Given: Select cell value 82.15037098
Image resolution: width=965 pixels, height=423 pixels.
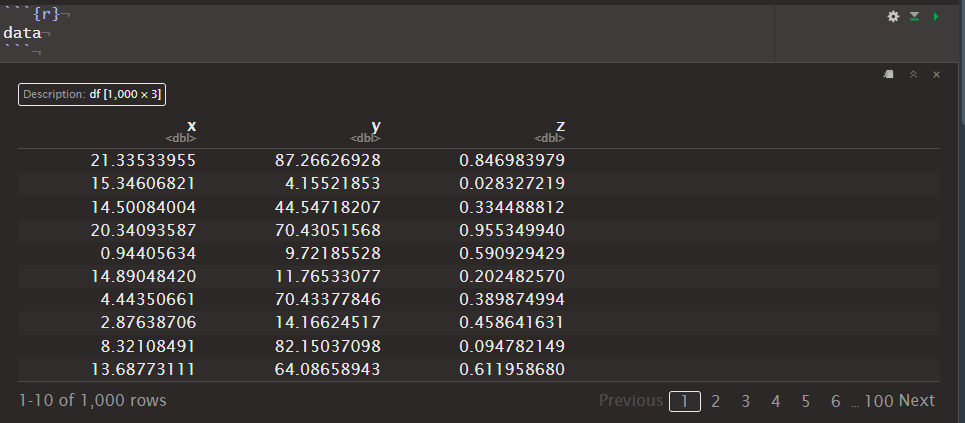Looking at the screenshot, I should click(x=327, y=346).
